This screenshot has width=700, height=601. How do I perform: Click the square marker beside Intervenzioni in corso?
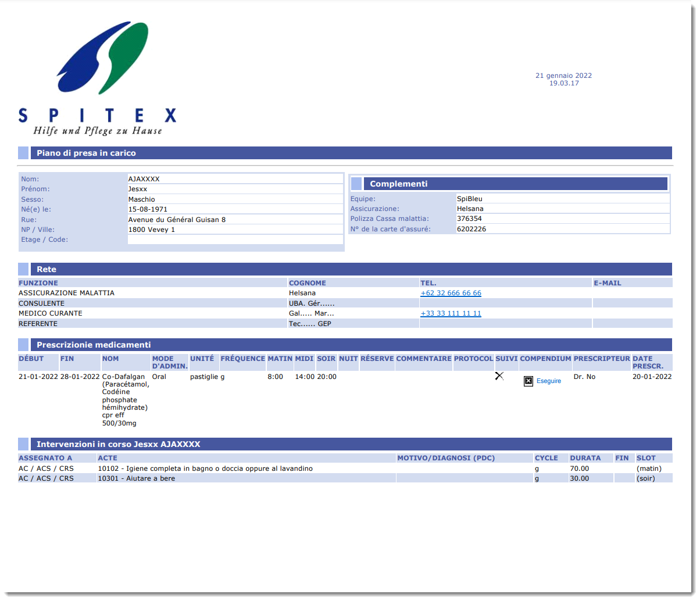pyautogui.click(x=23, y=444)
